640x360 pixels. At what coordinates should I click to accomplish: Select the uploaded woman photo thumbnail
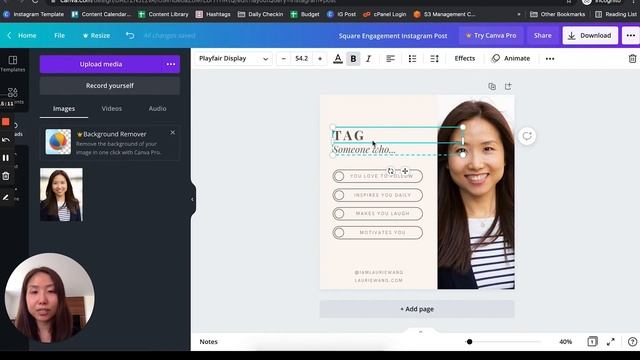click(x=61, y=195)
